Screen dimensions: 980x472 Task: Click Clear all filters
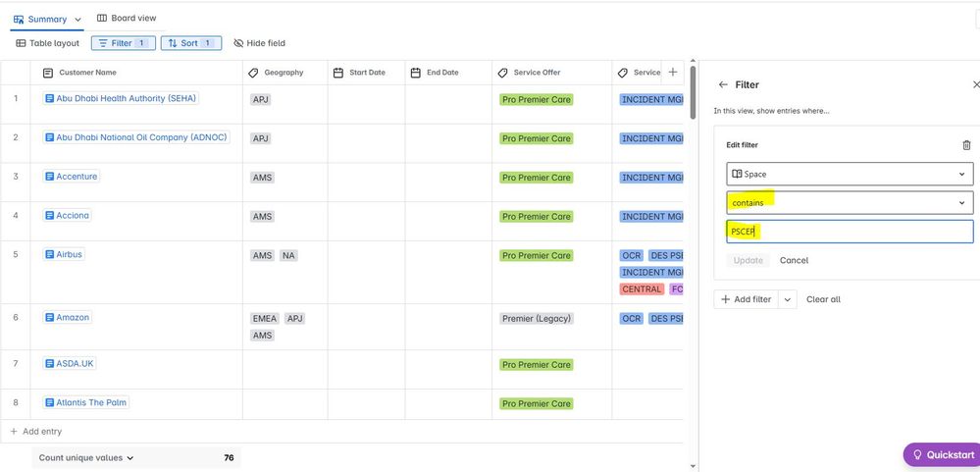point(823,299)
